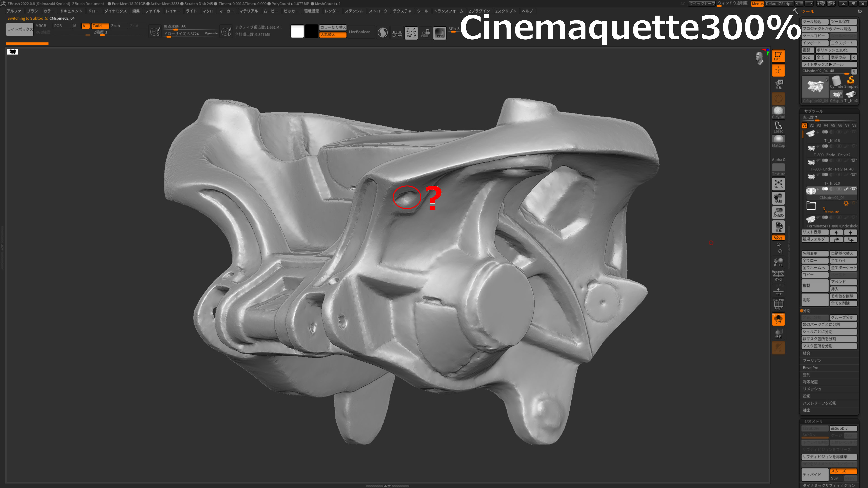Screen dimensions: 868x488
Task: Click the ディバイド button
Action: [815, 474]
